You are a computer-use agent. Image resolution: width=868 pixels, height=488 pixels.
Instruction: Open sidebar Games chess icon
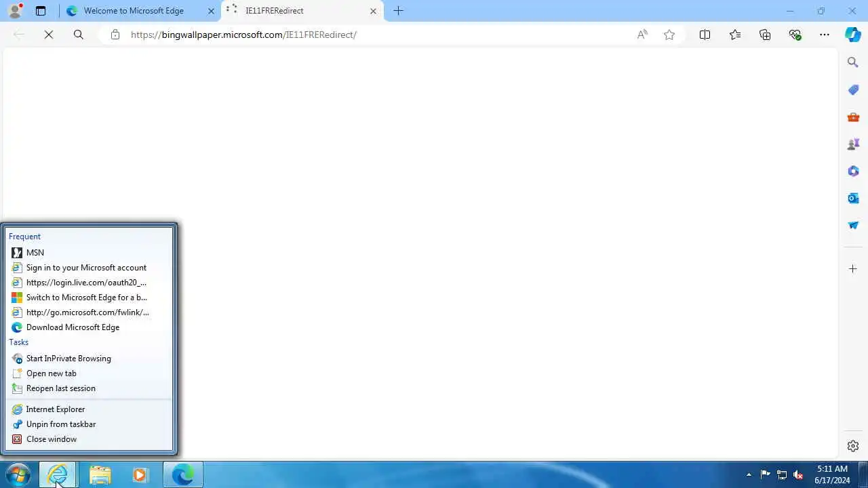coord(853,144)
